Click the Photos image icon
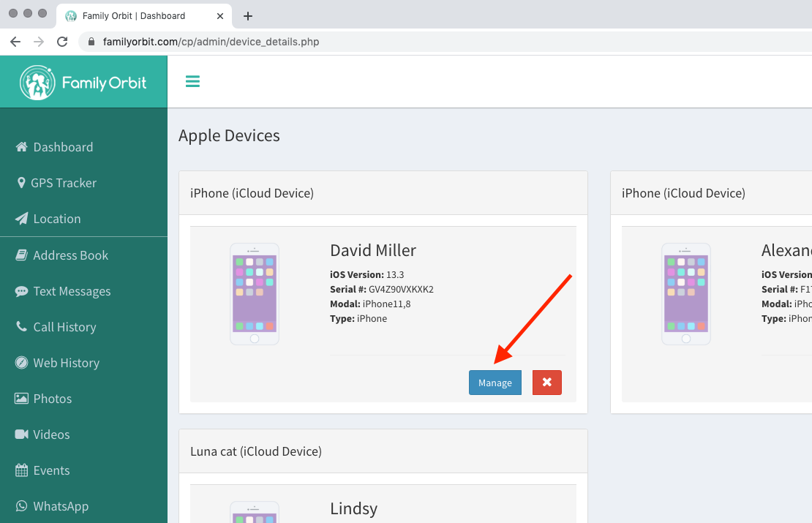 (21, 399)
